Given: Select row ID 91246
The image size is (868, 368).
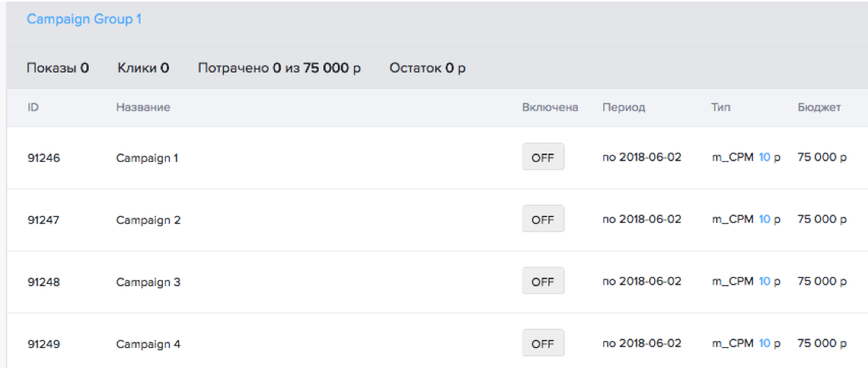Looking at the screenshot, I should [x=43, y=157].
